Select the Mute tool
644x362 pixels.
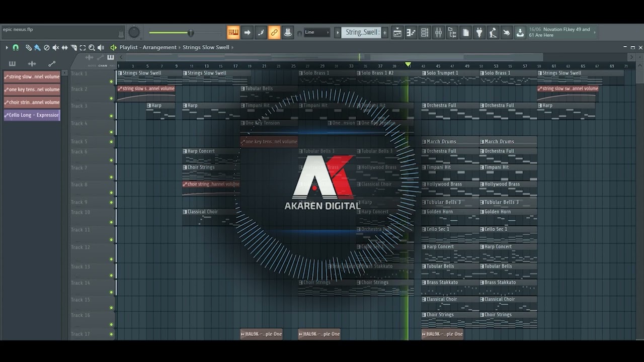pos(55,47)
